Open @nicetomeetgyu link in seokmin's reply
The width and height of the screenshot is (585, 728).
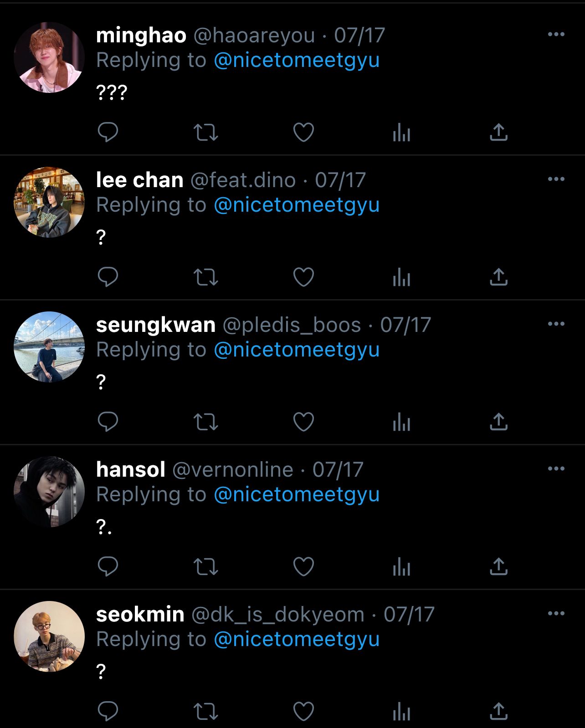297,640
